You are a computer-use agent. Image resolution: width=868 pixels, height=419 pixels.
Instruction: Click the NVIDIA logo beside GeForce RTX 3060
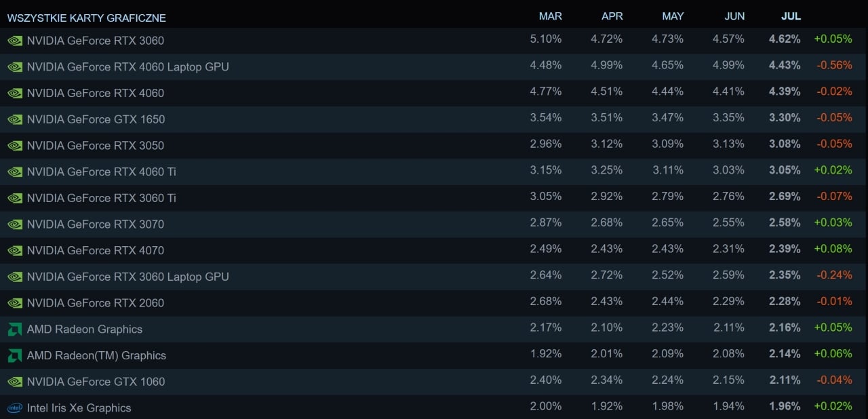pos(14,40)
